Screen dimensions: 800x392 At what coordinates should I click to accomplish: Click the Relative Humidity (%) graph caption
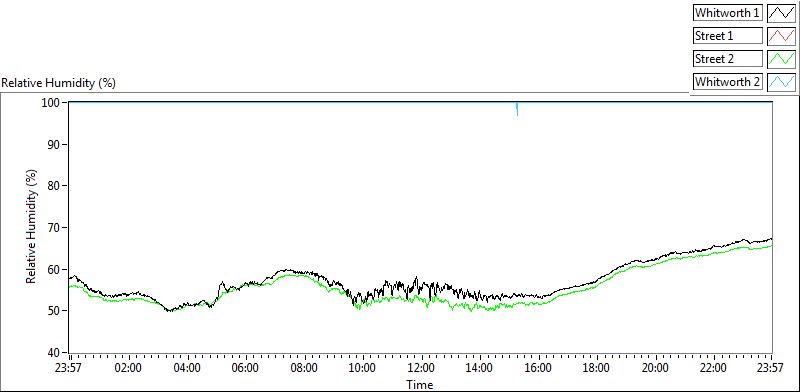(59, 83)
